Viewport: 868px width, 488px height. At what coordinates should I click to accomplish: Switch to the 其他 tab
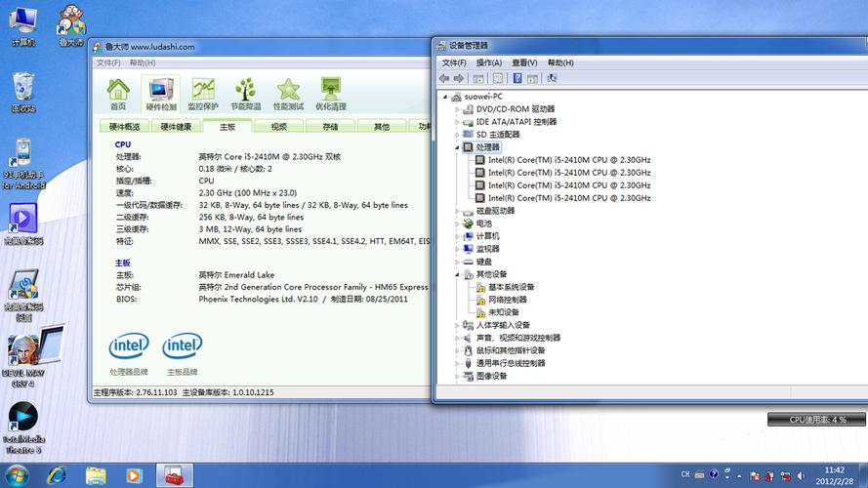[x=382, y=127]
